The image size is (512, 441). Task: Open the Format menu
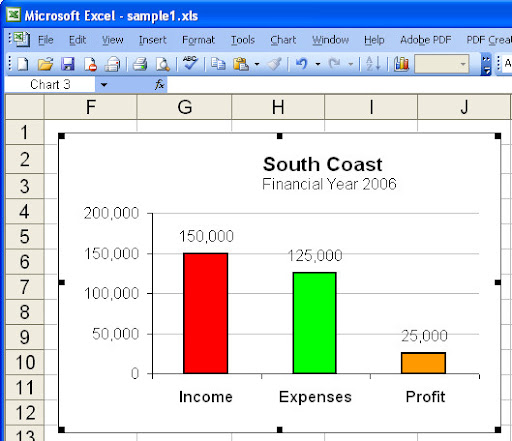coord(198,40)
